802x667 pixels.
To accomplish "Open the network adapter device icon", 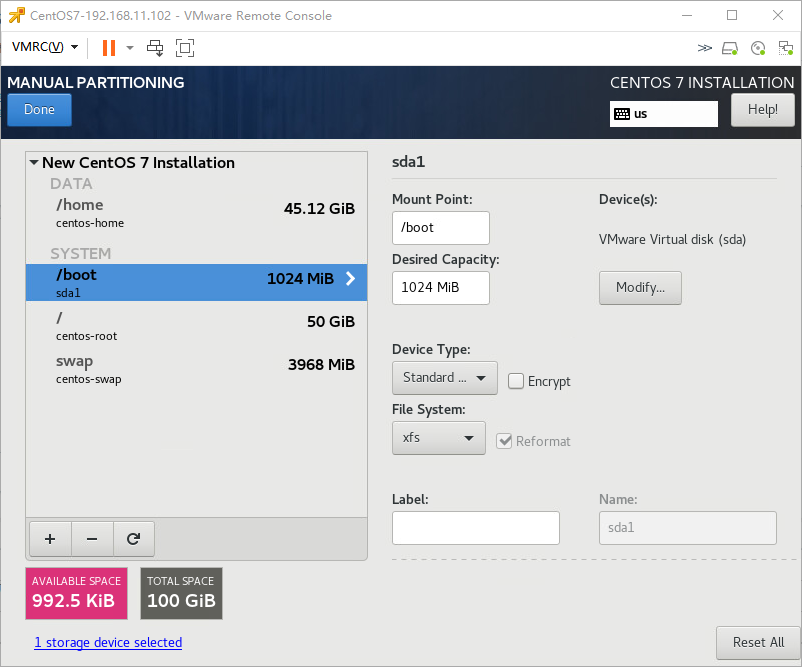I will [x=785, y=48].
